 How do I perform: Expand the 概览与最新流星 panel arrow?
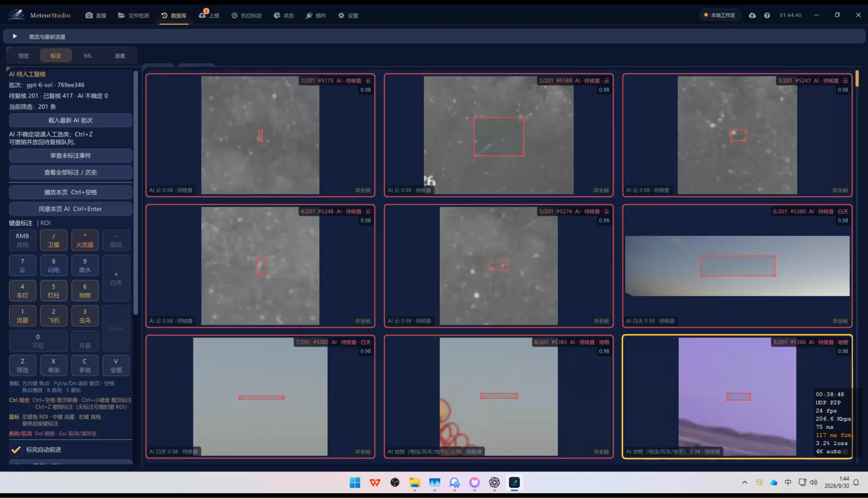[15, 36]
